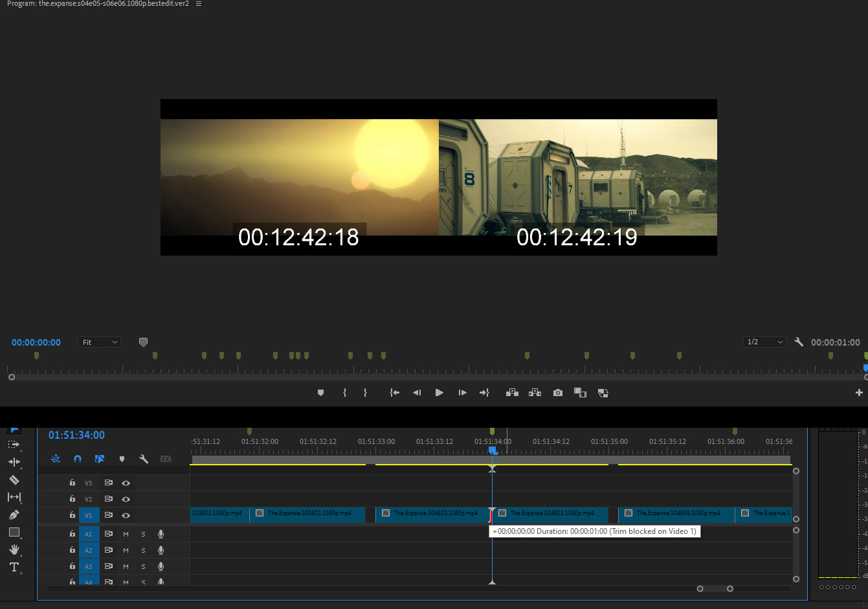
Task: Mute audio track A1
Action: tap(126, 535)
